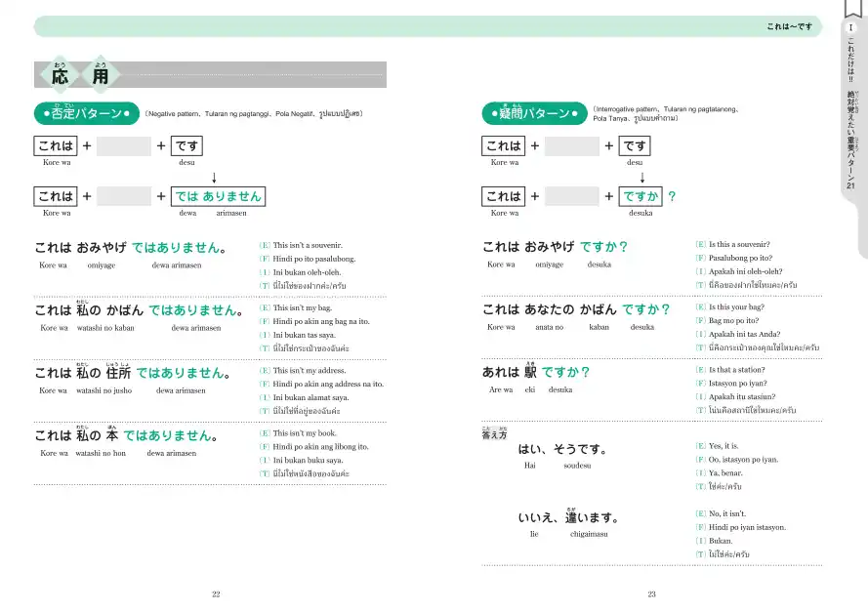Click the 用 diamond in the heading
Image resolution: width=868 pixels, height=612 pixels.
click(x=101, y=75)
